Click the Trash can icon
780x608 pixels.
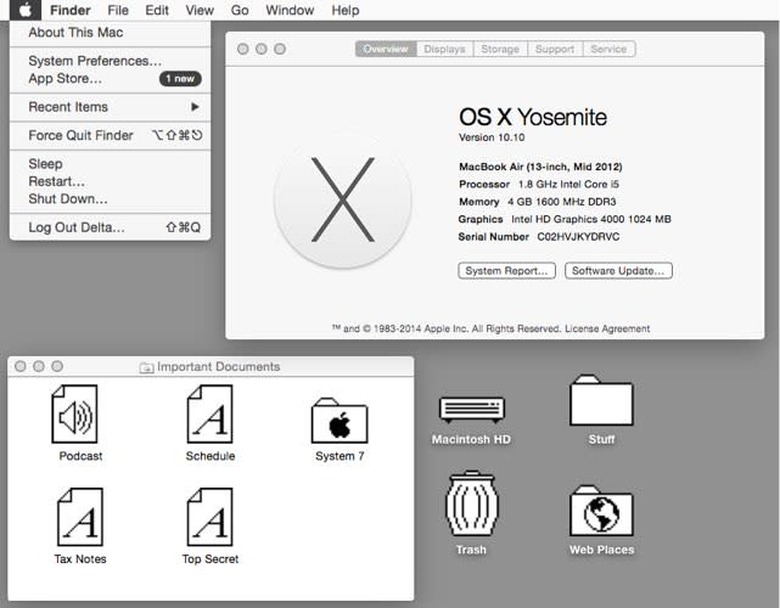471,504
